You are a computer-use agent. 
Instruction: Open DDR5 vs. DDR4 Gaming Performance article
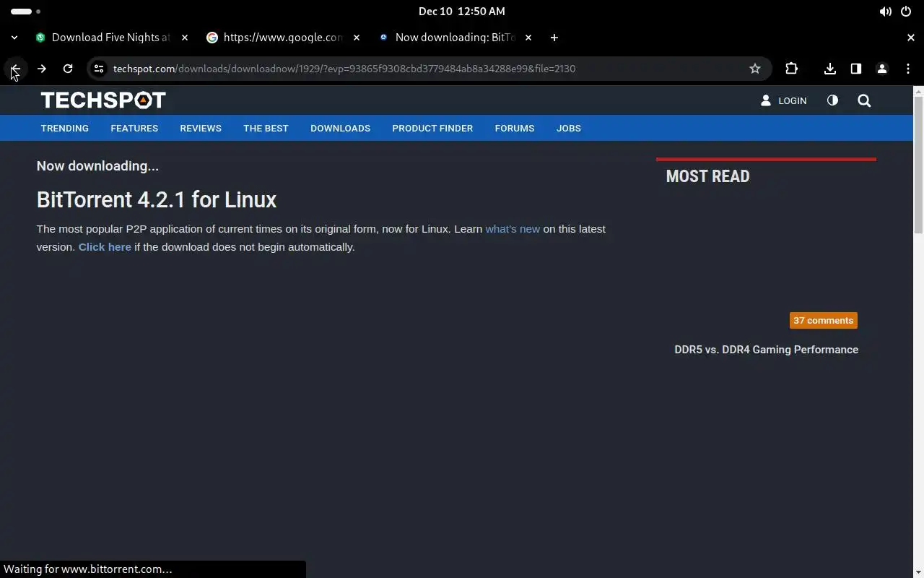pos(766,350)
